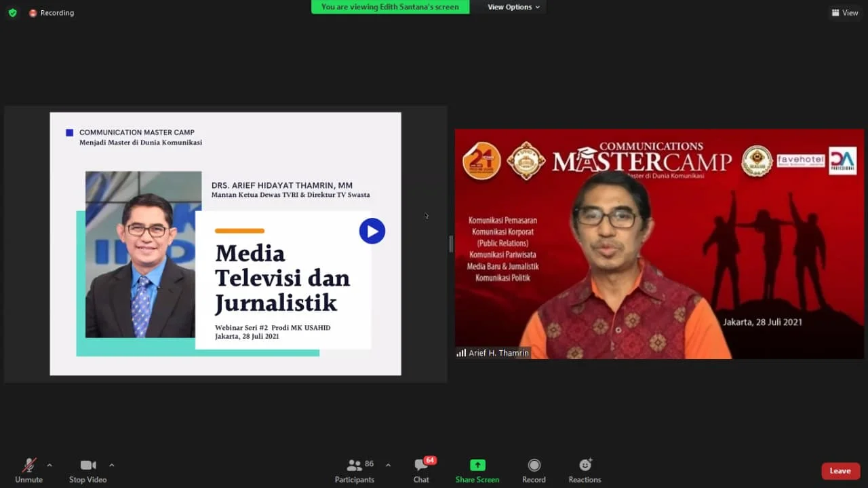Expand the chevron next to Participants
868x488 pixels.
(388, 465)
